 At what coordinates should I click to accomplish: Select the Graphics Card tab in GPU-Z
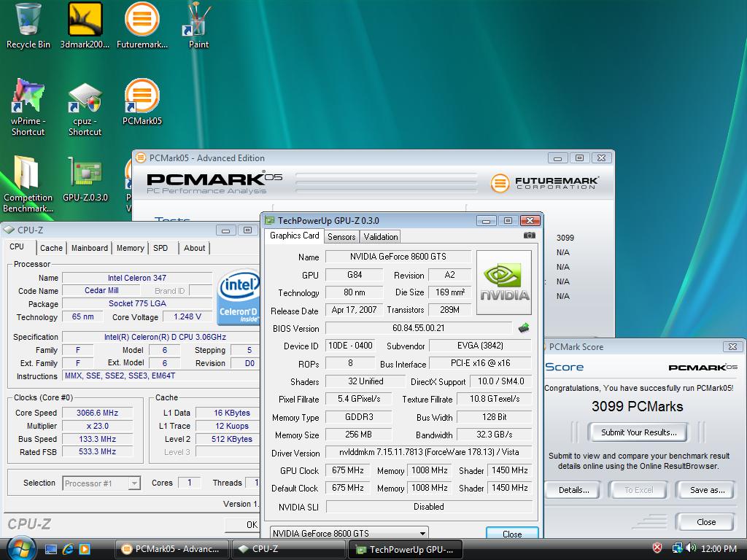[295, 236]
